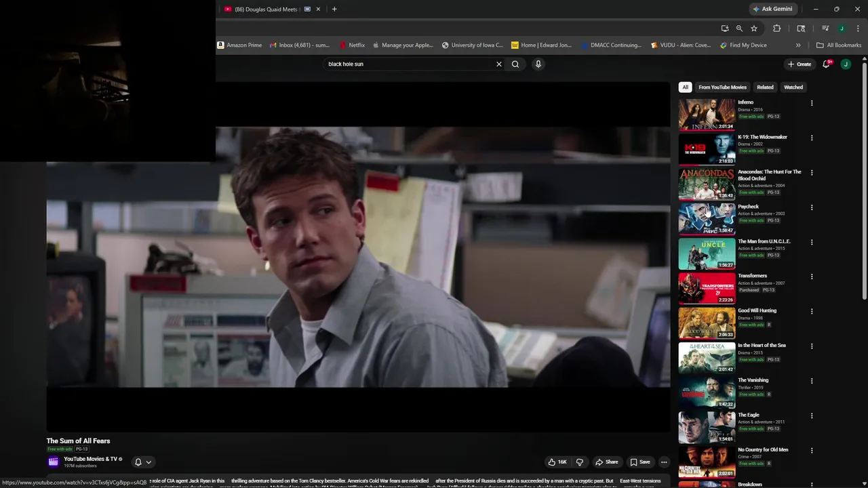Screen dimensions: 868x488
Task: Open the Netflix bookmark
Action: point(352,45)
